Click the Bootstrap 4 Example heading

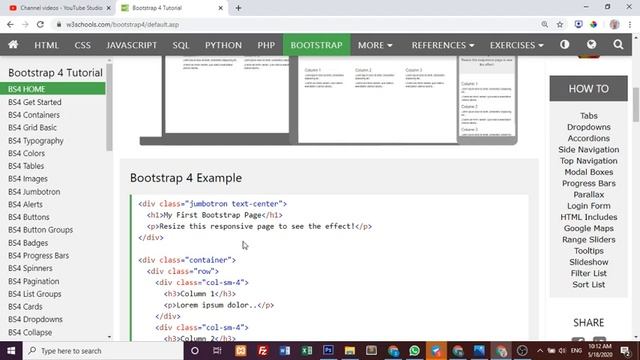[186, 178]
